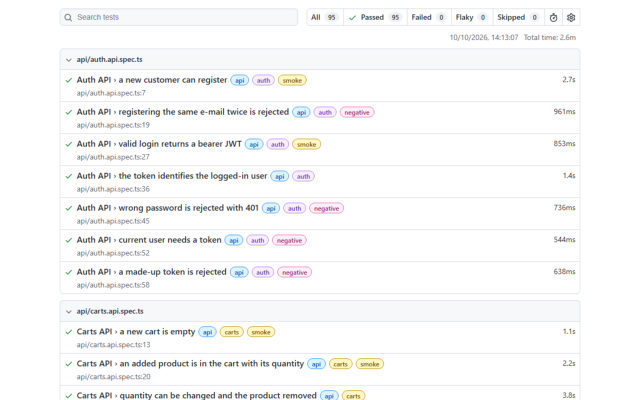Click passed checkmark for 'wrong password is rejected'
Image resolution: width=640 pixels, height=400 pixels.
coord(69,208)
